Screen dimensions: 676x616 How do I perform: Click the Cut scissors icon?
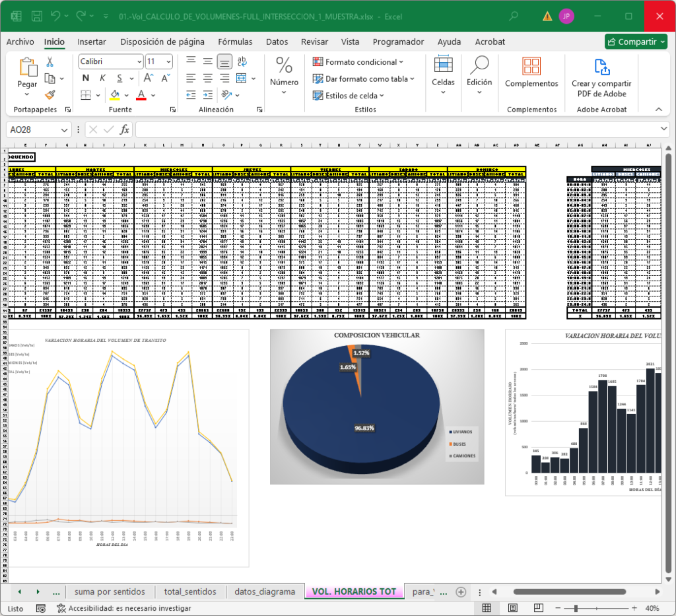(50, 62)
